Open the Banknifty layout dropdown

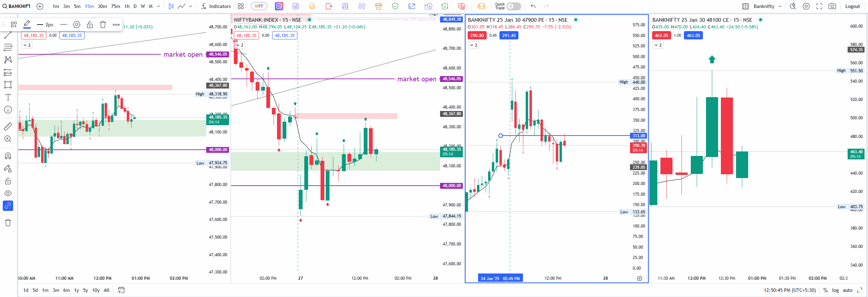(767, 6)
